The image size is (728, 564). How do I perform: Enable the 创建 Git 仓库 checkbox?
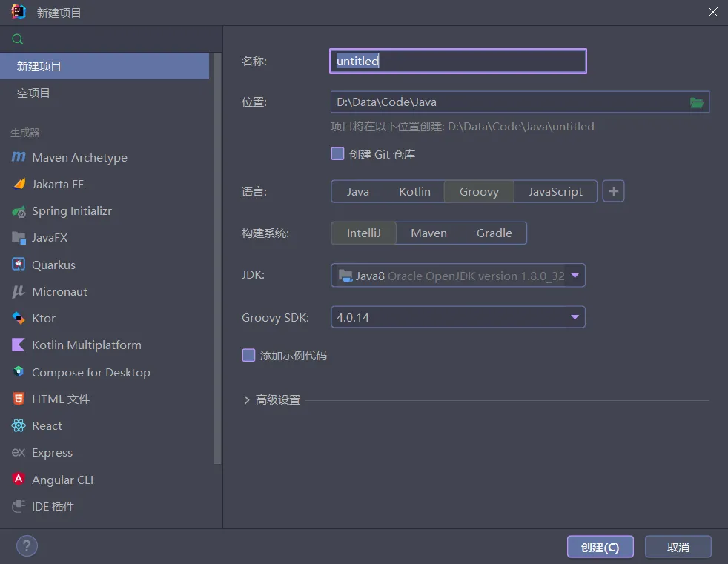click(337, 153)
